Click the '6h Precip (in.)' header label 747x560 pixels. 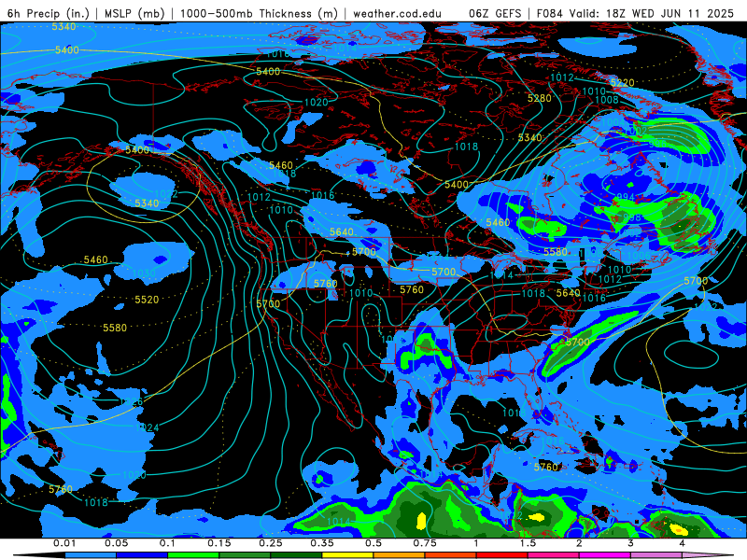pos(49,13)
